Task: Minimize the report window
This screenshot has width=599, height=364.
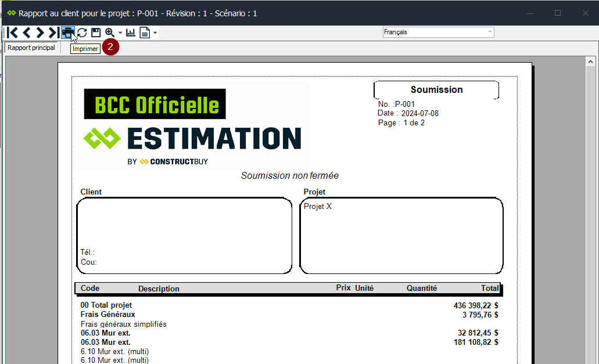Action: (x=530, y=13)
